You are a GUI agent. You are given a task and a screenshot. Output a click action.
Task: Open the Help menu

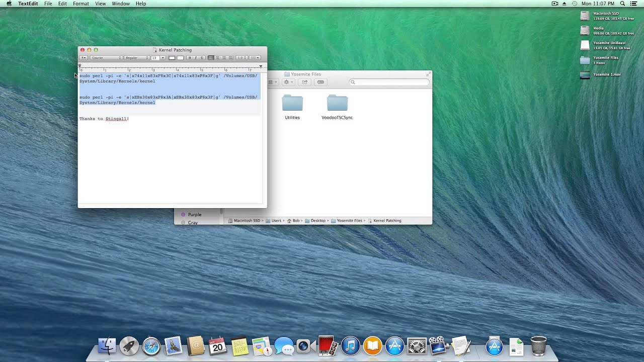point(141,4)
